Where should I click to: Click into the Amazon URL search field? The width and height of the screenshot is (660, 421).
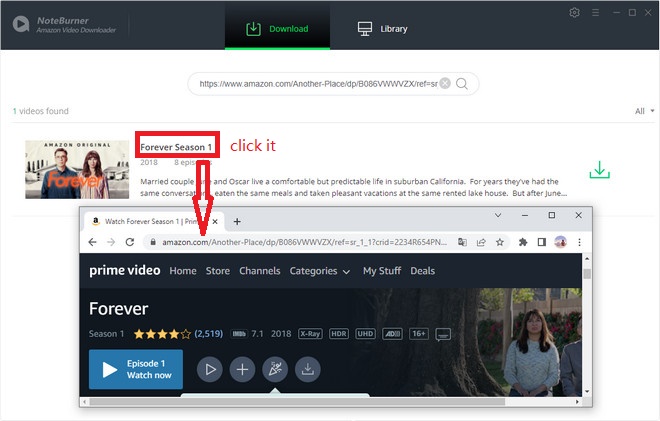318,84
